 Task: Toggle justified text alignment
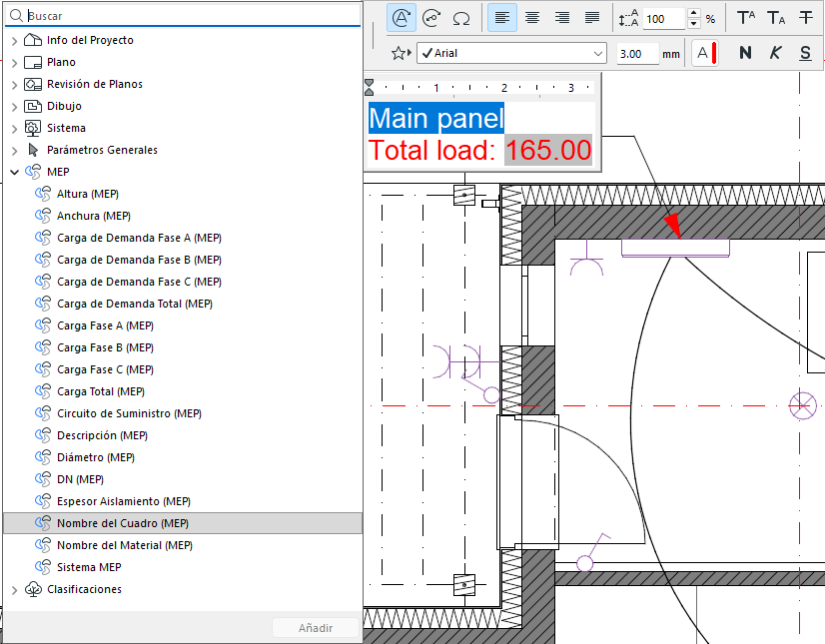pyautogui.click(x=592, y=18)
